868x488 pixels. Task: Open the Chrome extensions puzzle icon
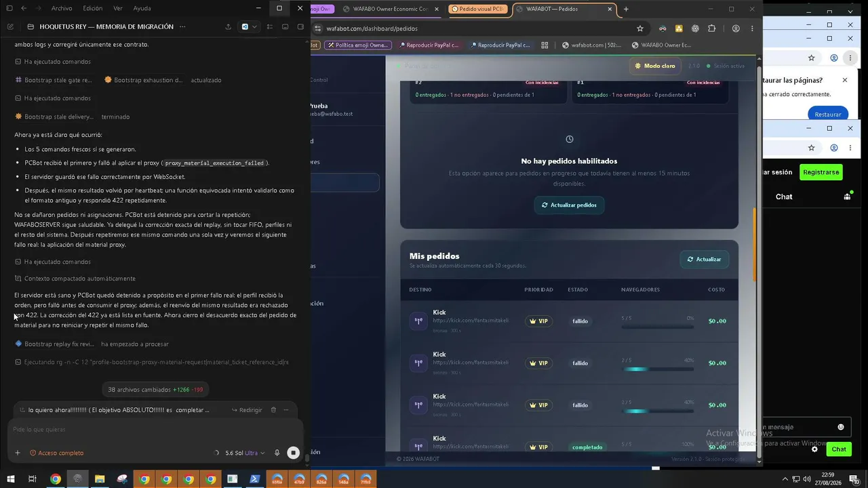pyautogui.click(x=711, y=28)
